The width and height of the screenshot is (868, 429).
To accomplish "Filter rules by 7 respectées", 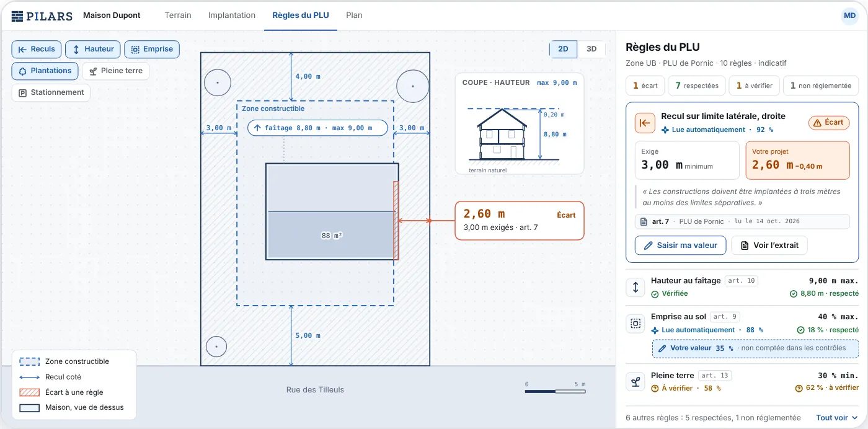I will tap(697, 86).
